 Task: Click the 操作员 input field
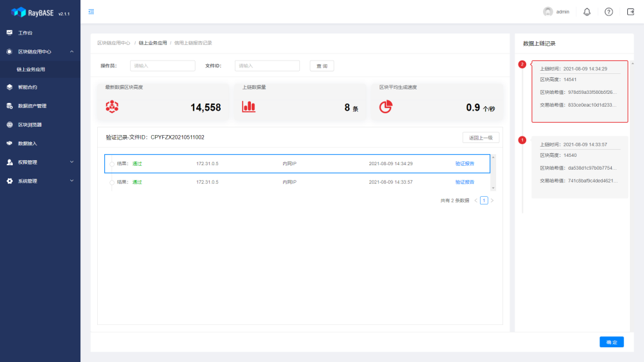point(162,66)
